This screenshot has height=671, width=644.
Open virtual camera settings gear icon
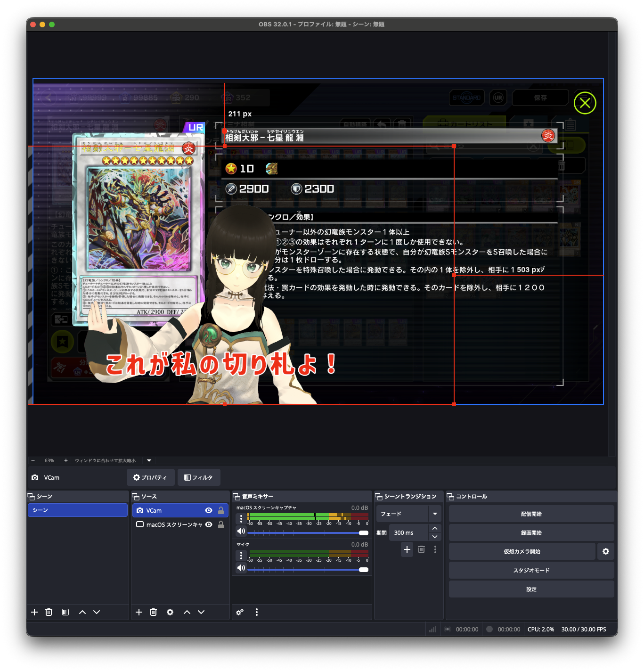[606, 551]
